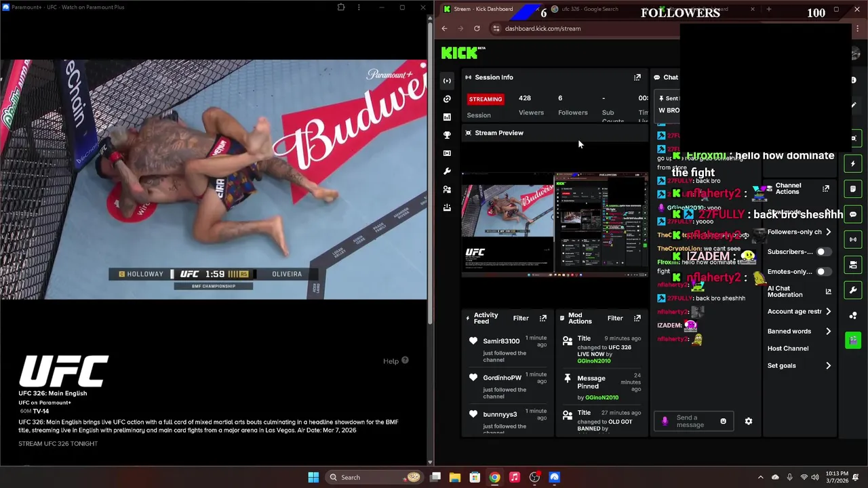Click Samir83100 in Activity Feed

(x=501, y=341)
